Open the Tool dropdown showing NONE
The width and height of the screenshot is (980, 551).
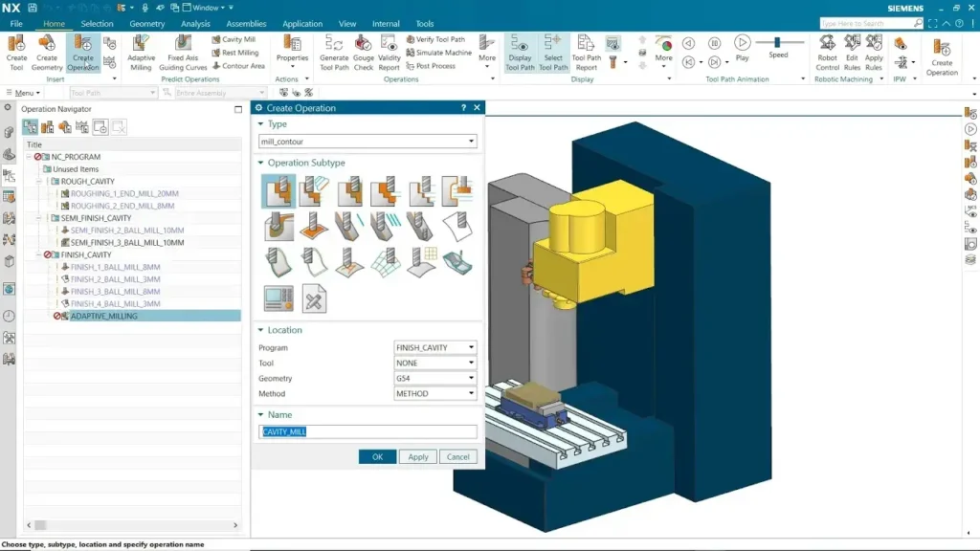click(x=435, y=363)
